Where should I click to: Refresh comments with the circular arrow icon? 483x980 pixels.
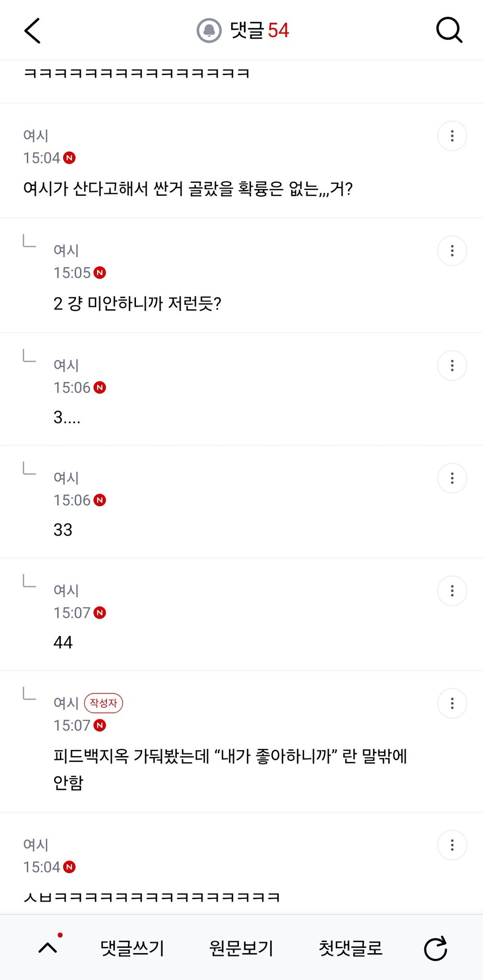coord(436,948)
